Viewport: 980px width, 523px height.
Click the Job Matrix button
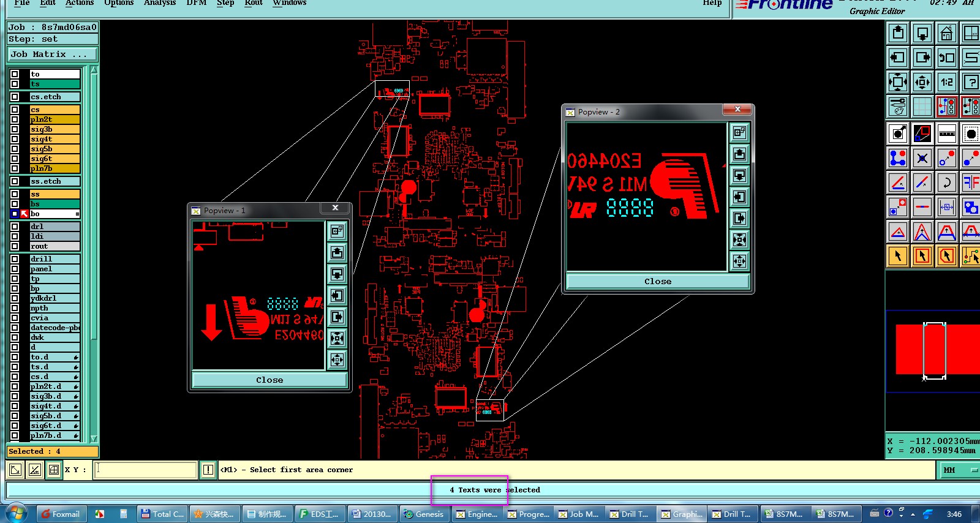(x=53, y=55)
